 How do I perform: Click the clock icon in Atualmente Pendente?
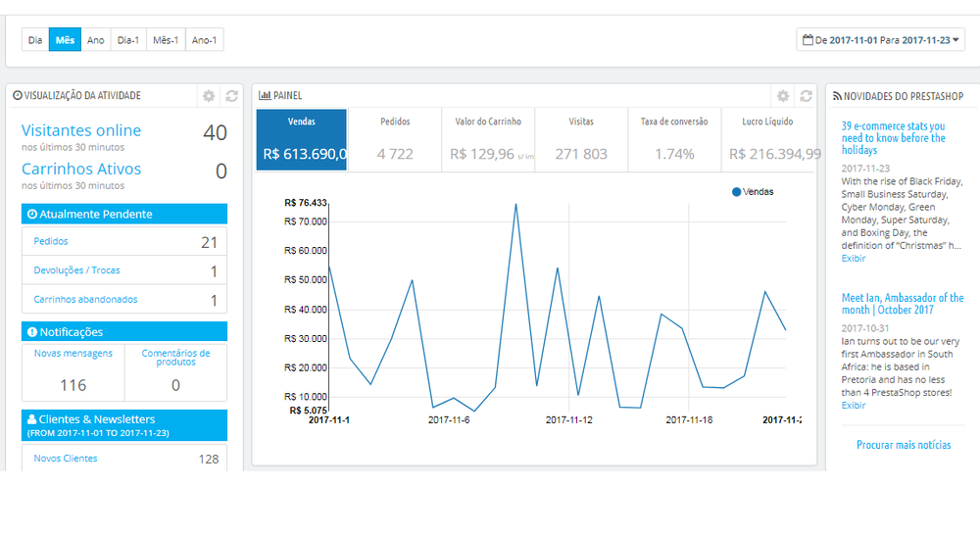click(x=32, y=215)
